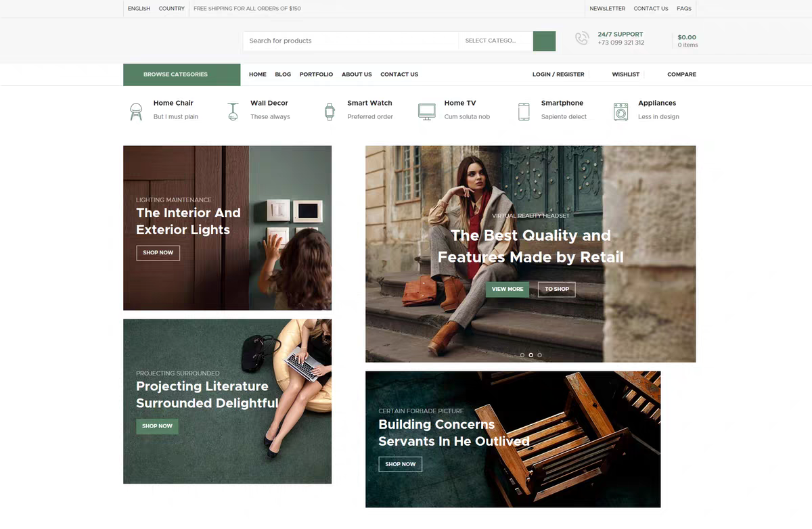Open the Portfolio menu item

[316, 74]
